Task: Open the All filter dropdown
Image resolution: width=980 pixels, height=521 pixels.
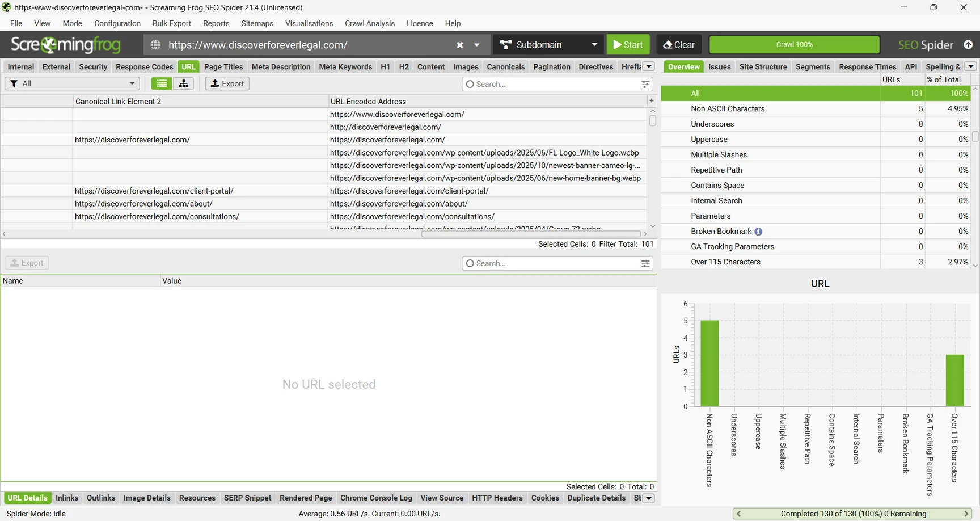Action: click(x=72, y=83)
